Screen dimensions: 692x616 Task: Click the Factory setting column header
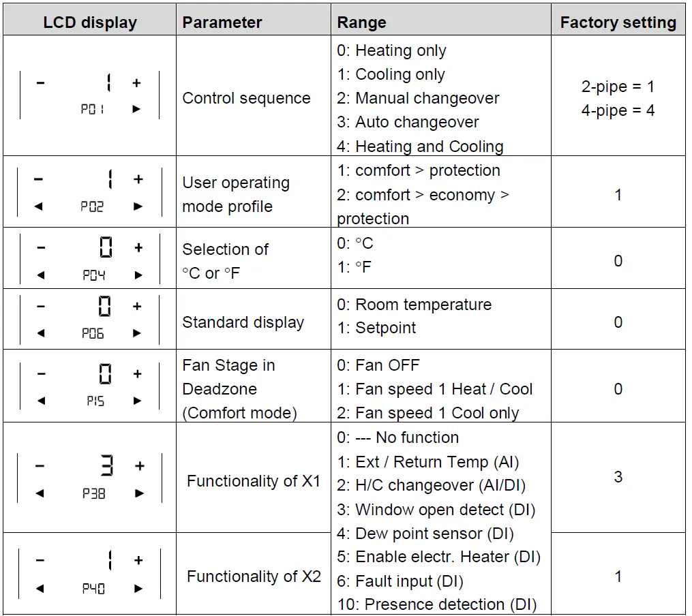tap(618, 22)
